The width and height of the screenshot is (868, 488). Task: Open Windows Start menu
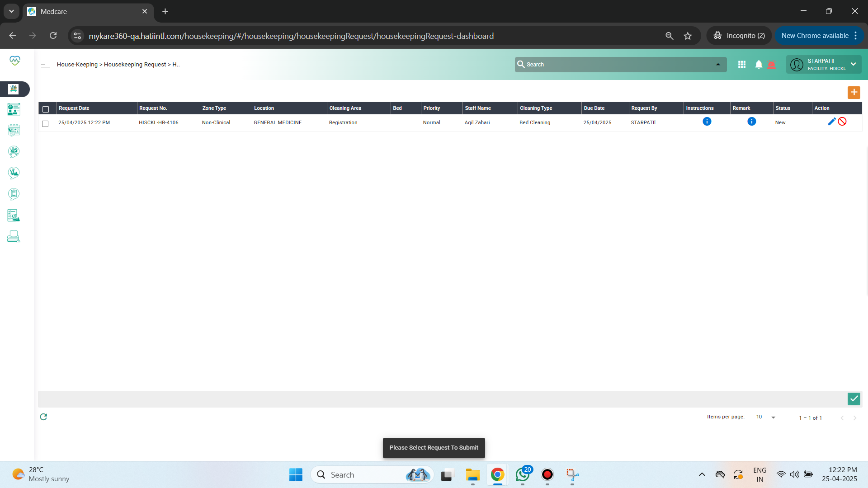[296, 474]
